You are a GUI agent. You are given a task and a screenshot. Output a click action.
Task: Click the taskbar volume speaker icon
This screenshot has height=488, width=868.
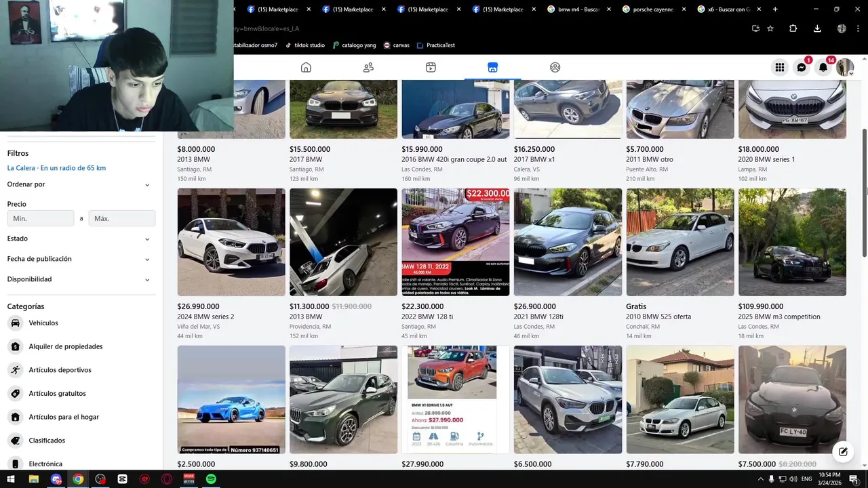point(793,479)
